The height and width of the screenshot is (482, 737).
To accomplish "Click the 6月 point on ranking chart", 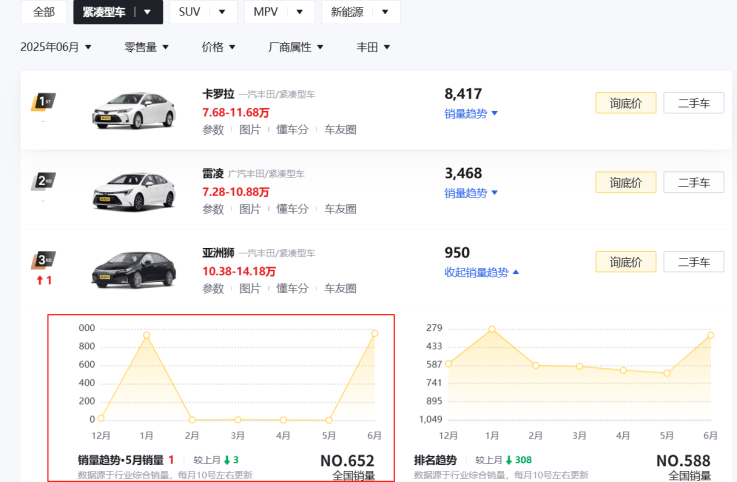I will coord(711,335).
